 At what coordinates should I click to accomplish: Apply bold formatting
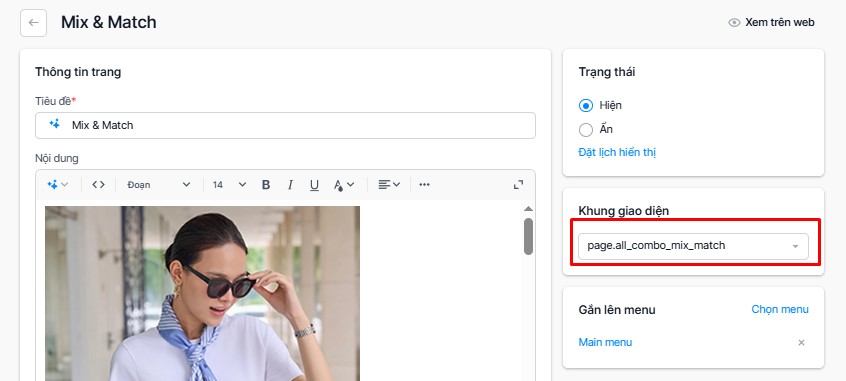[x=265, y=185]
